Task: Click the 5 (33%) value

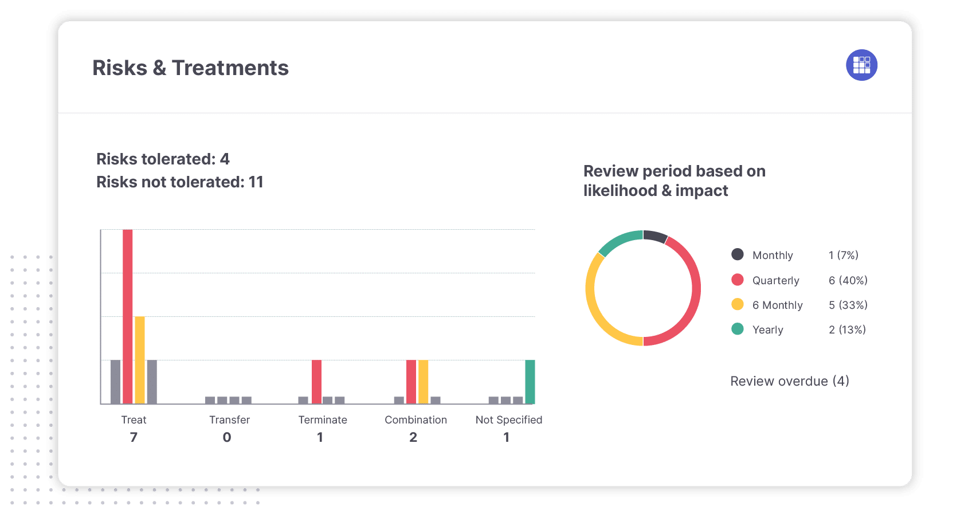Action: click(x=848, y=305)
